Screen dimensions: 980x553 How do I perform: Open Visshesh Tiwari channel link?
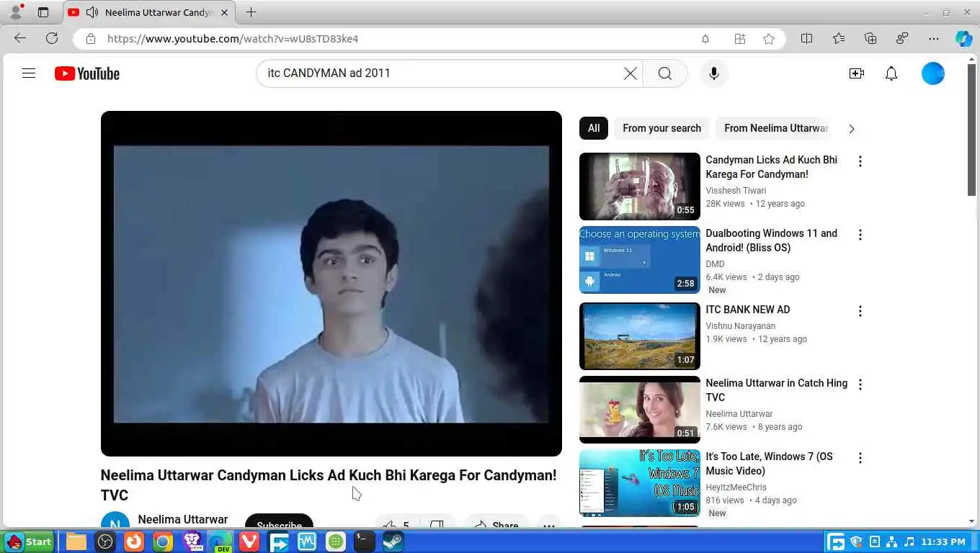[x=736, y=191]
